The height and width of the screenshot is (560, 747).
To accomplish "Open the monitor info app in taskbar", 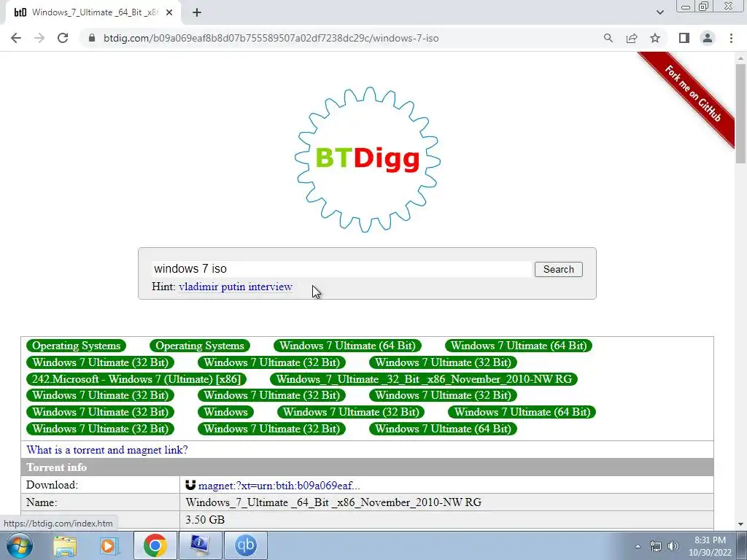I will 199,545.
